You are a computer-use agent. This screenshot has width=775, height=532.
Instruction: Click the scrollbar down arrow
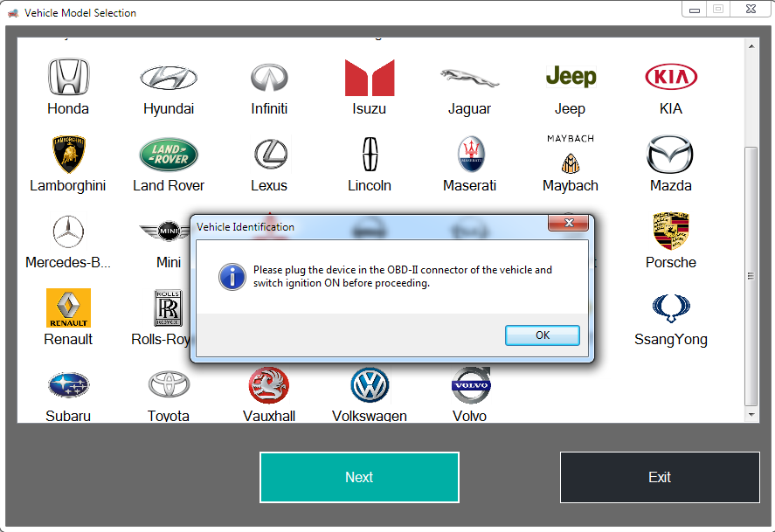751,415
